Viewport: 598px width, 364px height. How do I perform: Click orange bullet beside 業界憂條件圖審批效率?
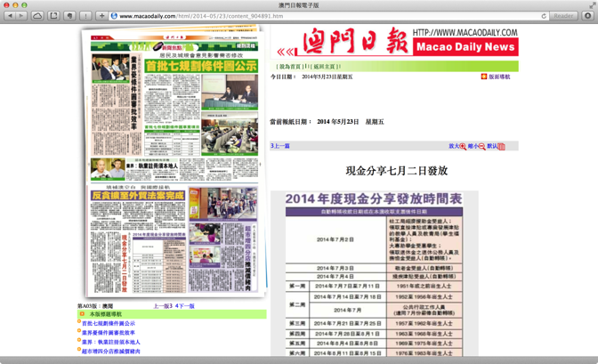79,331
